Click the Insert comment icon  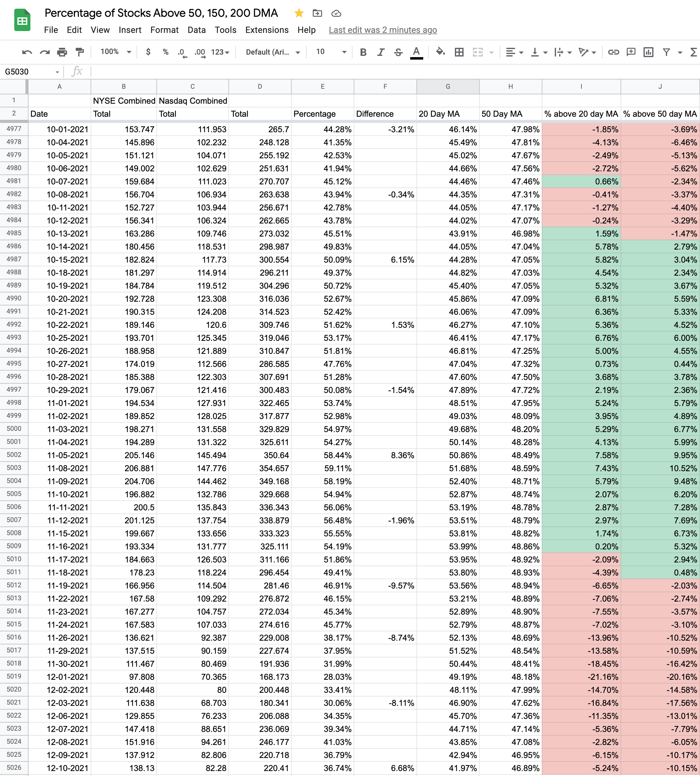(x=631, y=52)
